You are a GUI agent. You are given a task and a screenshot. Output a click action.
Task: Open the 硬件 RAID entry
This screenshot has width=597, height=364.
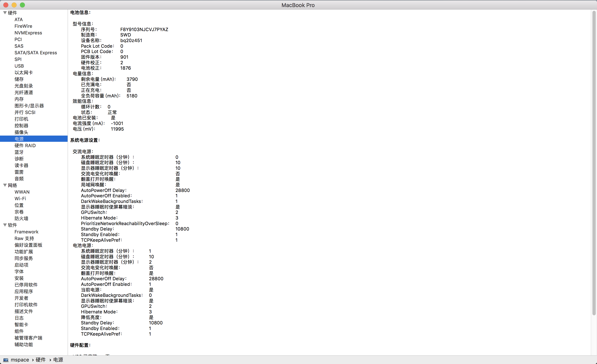[25, 145]
